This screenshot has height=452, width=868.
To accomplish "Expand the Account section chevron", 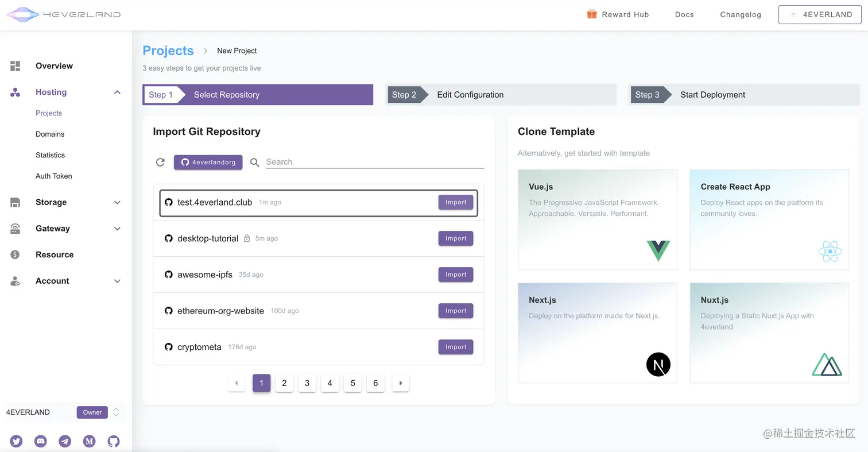I will tap(117, 281).
